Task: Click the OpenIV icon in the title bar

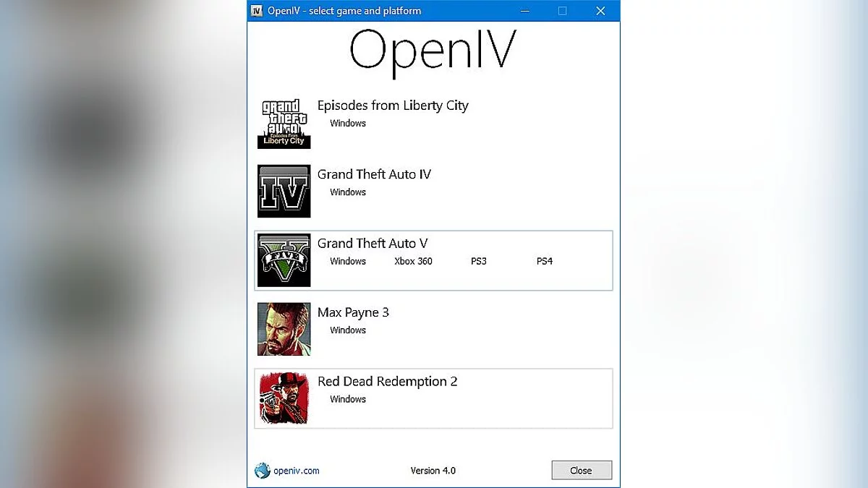Action: click(257, 10)
